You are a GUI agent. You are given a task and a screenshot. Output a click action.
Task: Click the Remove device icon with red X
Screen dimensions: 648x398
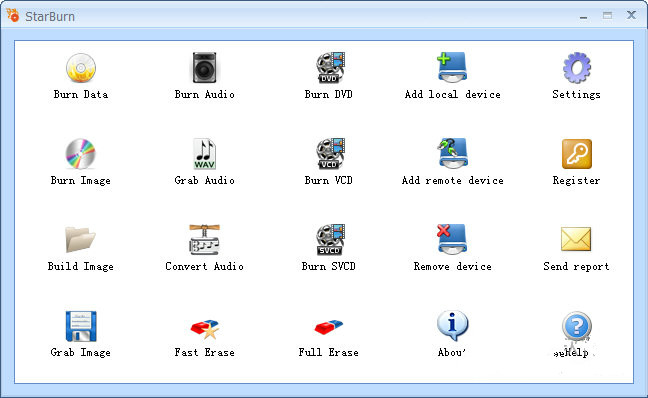pyautogui.click(x=452, y=239)
